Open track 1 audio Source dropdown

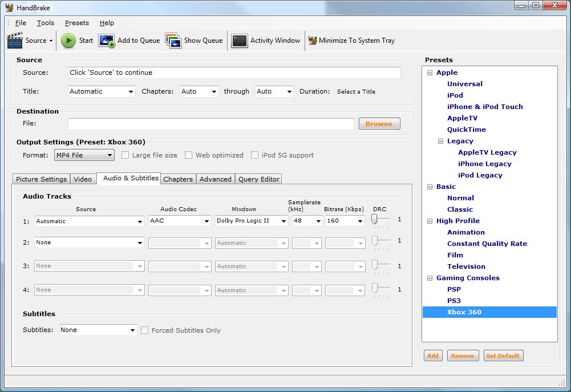[x=89, y=221]
